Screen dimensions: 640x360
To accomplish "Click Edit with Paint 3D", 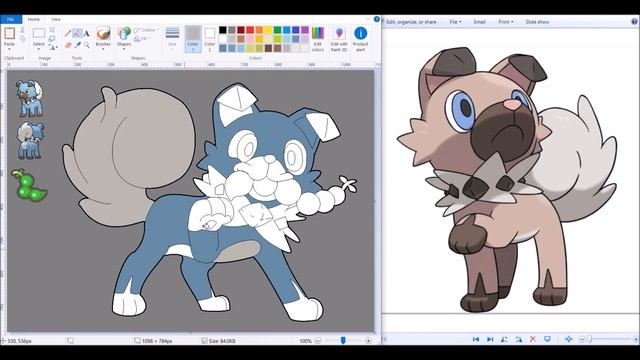I will (x=339, y=39).
